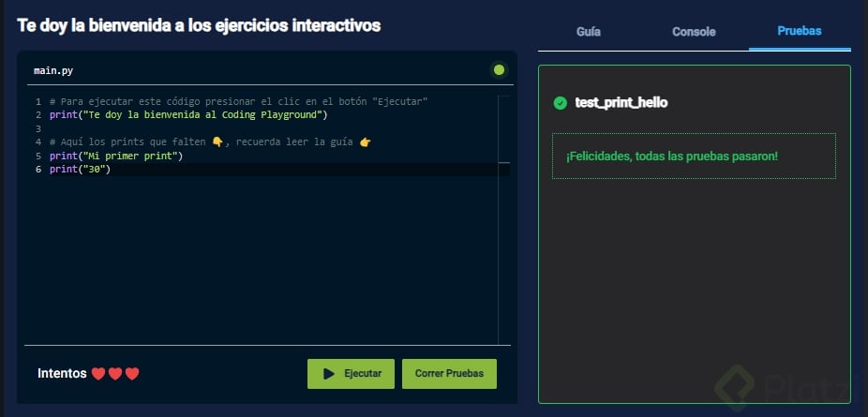Click comment line "Aquí los prints que falten"

tap(210, 142)
